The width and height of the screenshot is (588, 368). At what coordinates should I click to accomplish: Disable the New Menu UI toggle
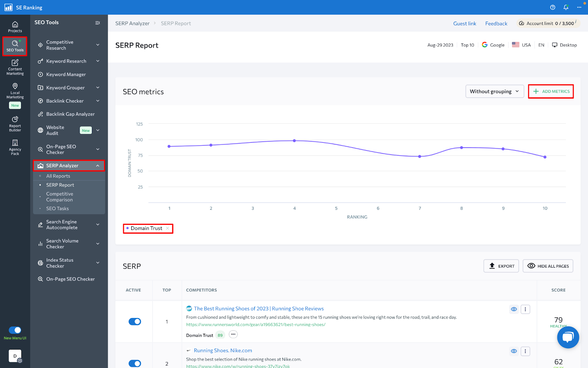[15, 330]
